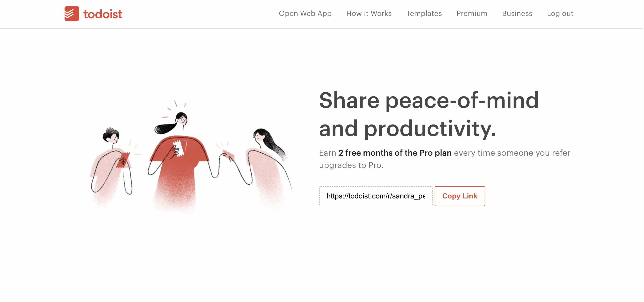Select Templates in the top navigation
Image resolution: width=644 pixels, height=302 pixels.
pos(424,13)
